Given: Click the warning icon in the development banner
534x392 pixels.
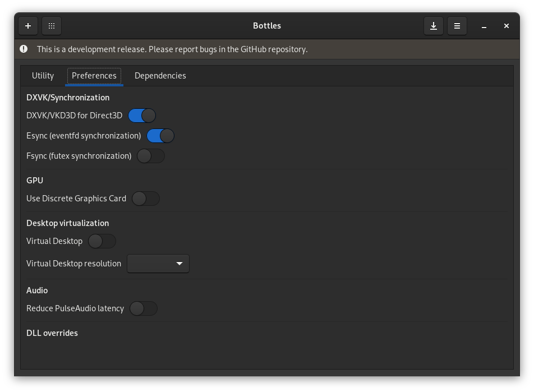Looking at the screenshot, I should point(24,49).
